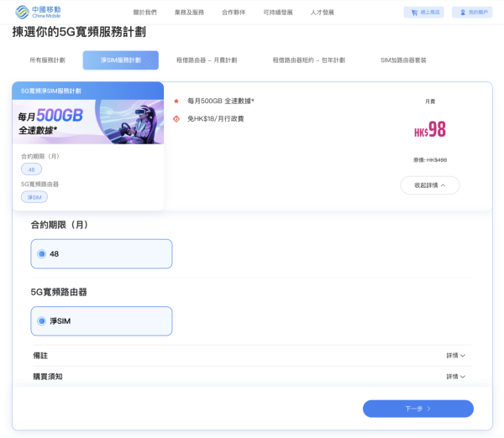The image size is (504, 438).
Task: Click the 5G寬頻淨SIM服務計劃 card header
Action: click(88, 91)
